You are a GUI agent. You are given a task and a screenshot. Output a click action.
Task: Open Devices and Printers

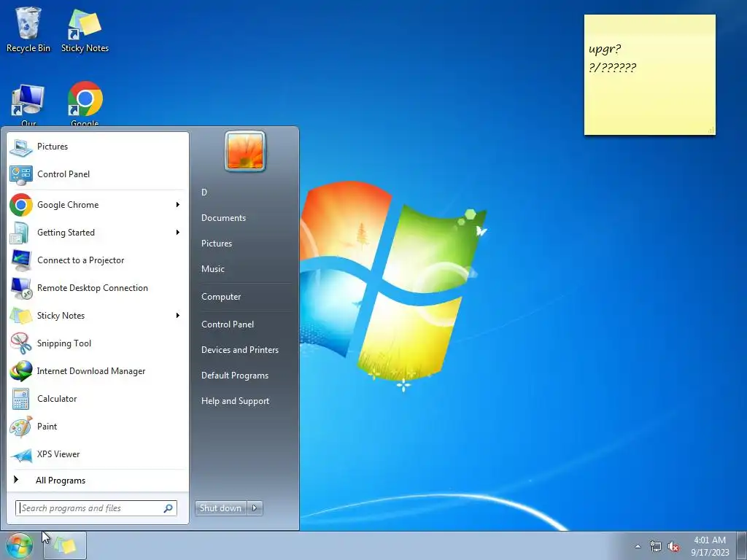tap(239, 350)
